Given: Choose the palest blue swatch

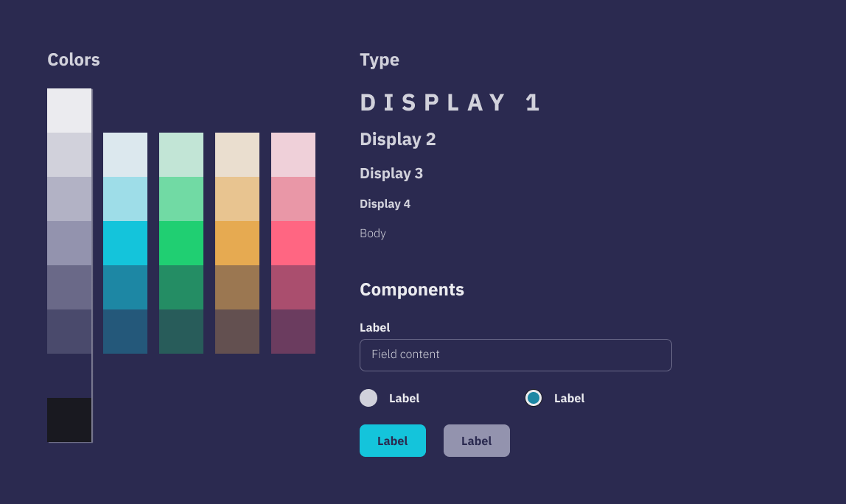Looking at the screenshot, I should click(x=125, y=155).
